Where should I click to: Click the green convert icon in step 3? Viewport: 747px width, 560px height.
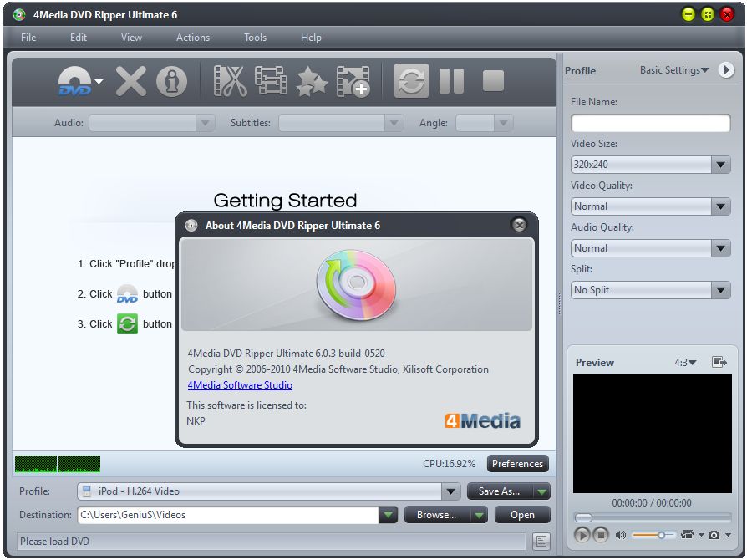click(x=127, y=323)
